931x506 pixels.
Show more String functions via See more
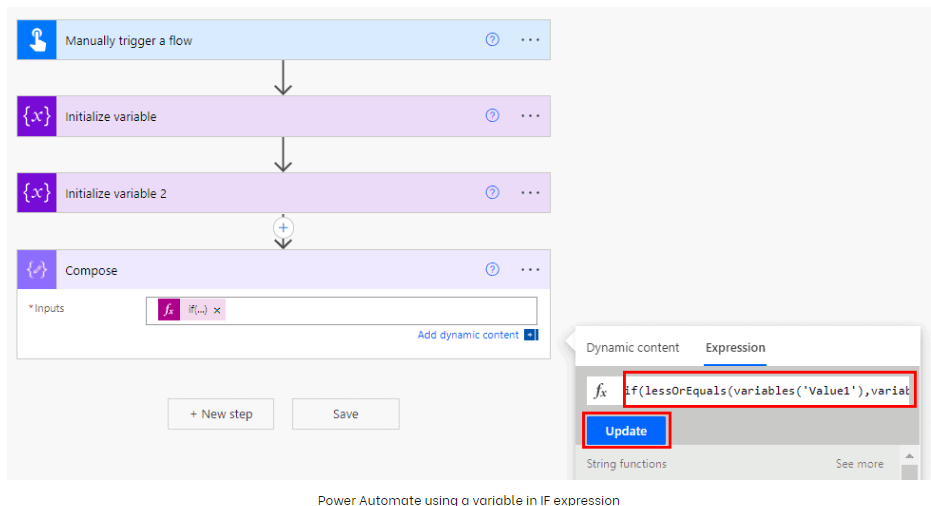[x=859, y=464]
